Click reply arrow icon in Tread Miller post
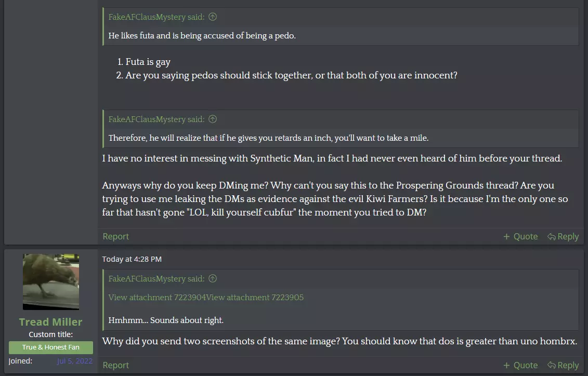This screenshot has width=588, height=376. coord(552,365)
